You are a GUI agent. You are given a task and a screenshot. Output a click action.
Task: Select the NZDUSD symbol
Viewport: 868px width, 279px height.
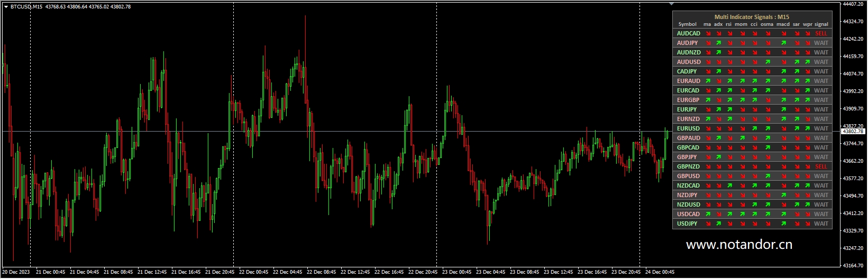coord(689,204)
